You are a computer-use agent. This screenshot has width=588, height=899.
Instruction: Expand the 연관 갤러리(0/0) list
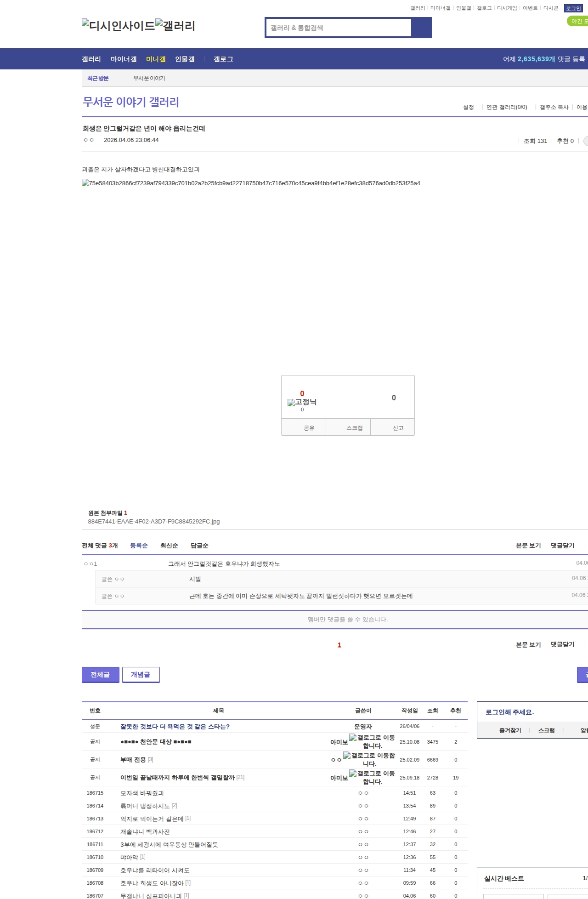pos(506,107)
